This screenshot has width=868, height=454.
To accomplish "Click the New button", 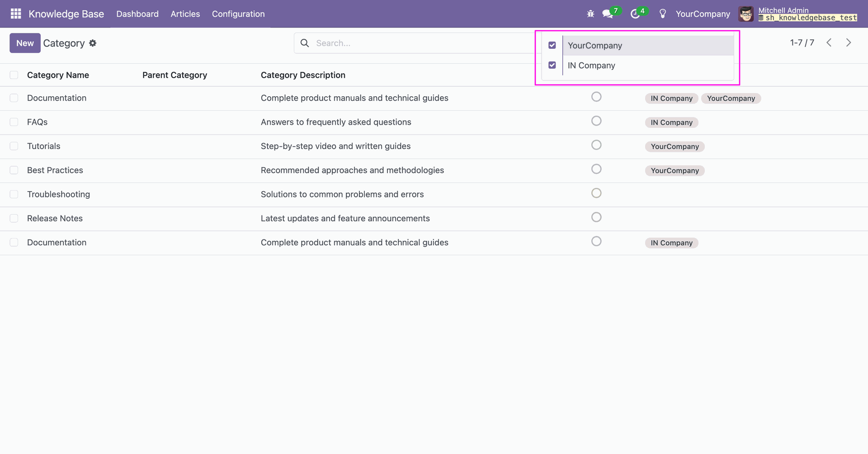I will coord(25,43).
